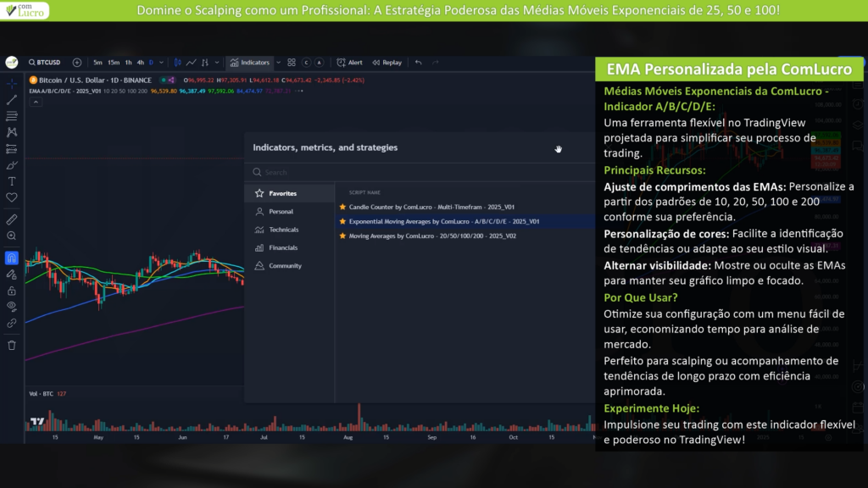Add Candle Counter by ComLucro indicator

tap(431, 207)
